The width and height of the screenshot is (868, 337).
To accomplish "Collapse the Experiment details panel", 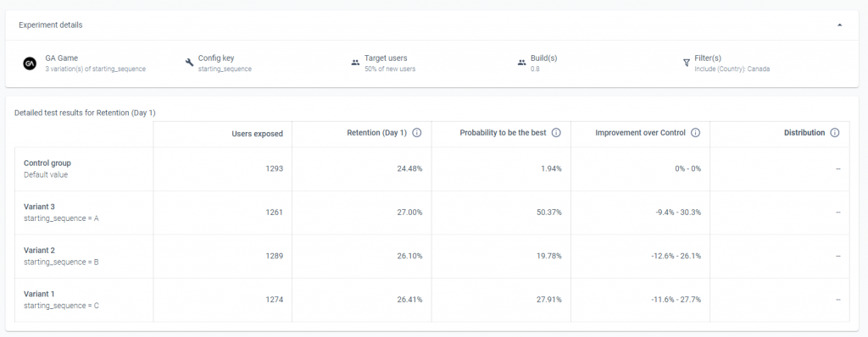I will click(x=840, y=25).
